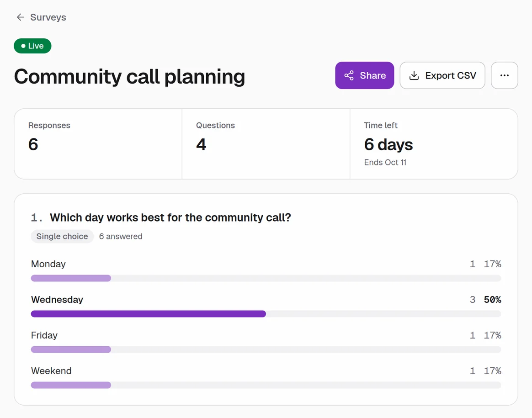Click the 'Time left' label
This screenshot has width=532, height=418.
381,126
